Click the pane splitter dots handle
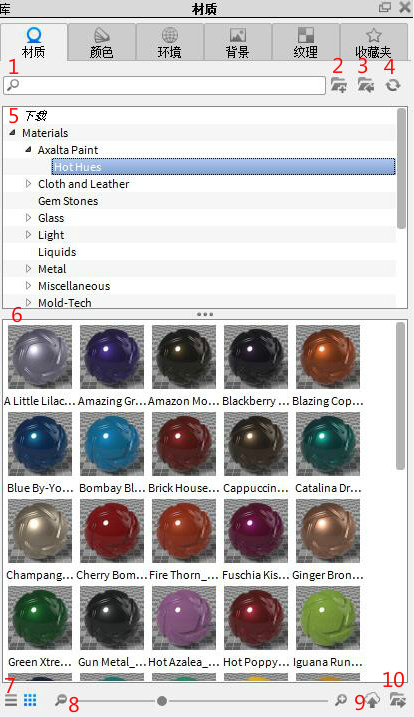This screenshot has height=717, width=414. tap(205, 314)
